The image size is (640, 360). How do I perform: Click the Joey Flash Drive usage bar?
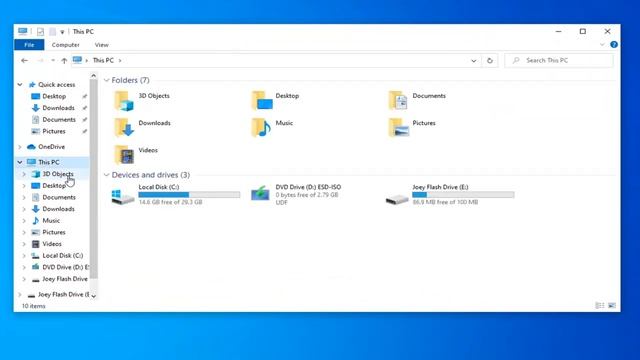point(463,195)
